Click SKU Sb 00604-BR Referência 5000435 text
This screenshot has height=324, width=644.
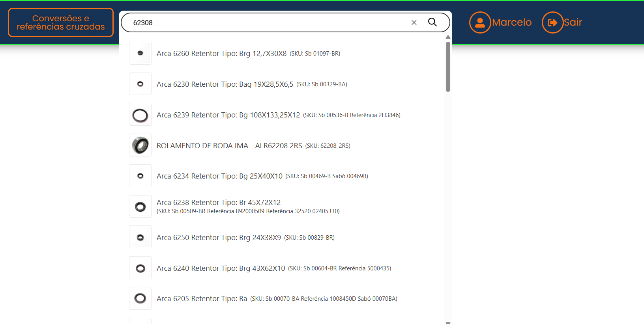(x=340, y=268)
